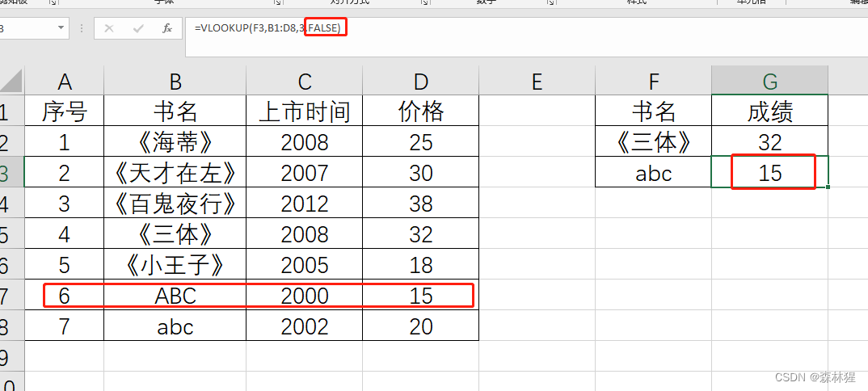This screenshot has width=868, height=391.
Task: Select the 序号 value 1 cell in column A
Action: (x=64, y=141)
